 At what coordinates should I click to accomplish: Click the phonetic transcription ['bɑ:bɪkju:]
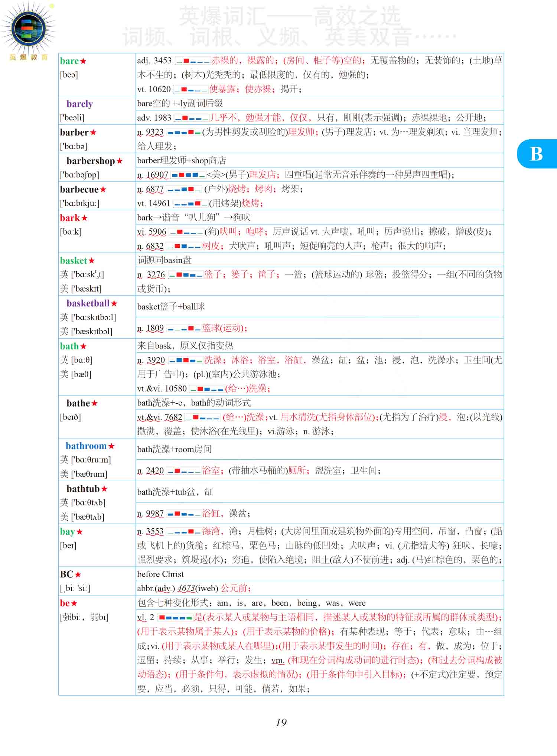(79, 203)
